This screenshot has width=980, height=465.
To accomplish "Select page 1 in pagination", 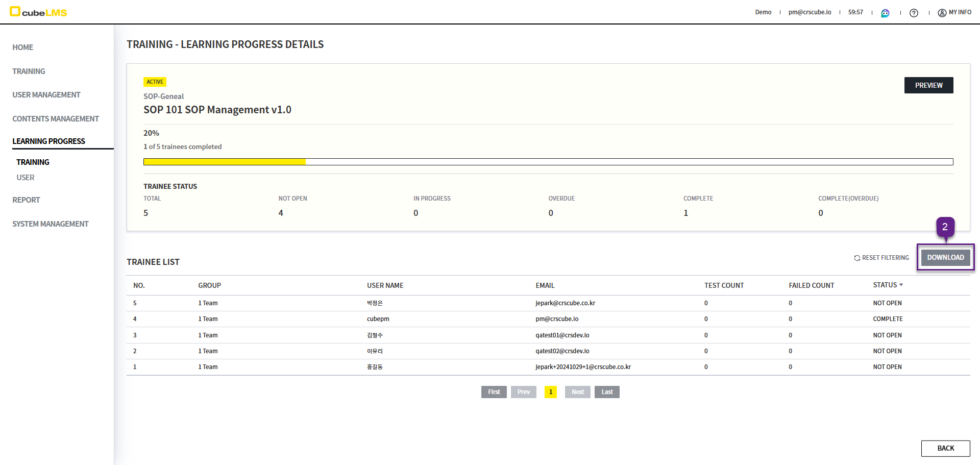I will click(550, 392).
